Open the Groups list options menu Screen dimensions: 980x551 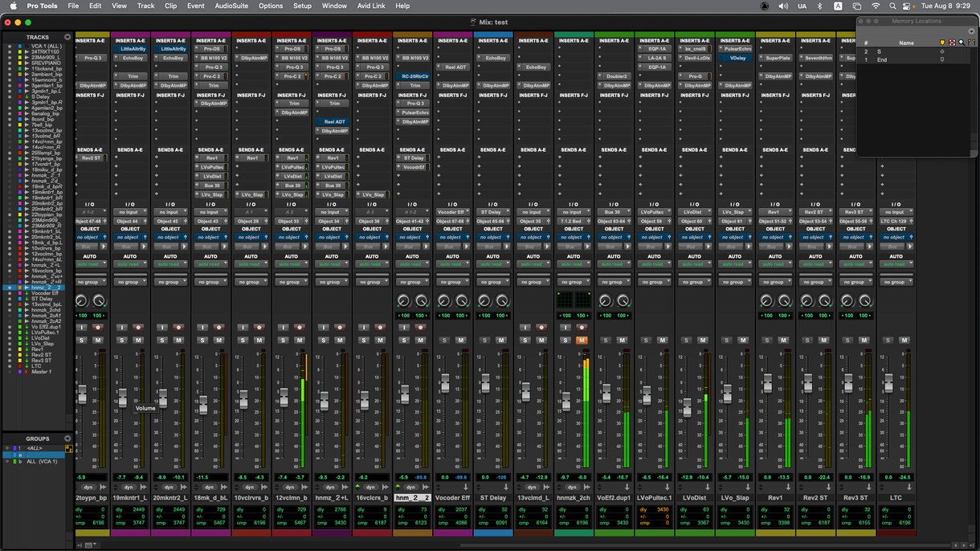point(67,439)
